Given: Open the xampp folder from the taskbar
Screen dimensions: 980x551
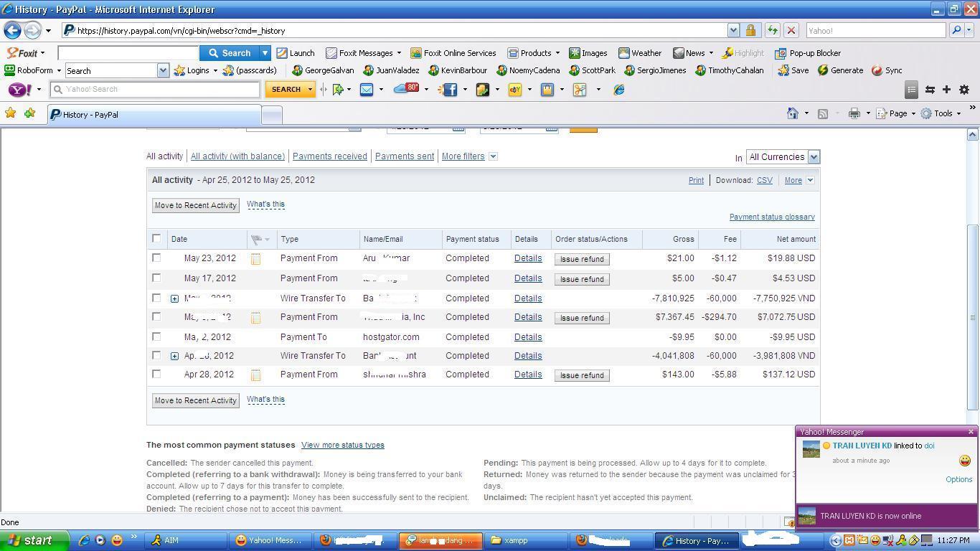Looking at the screenshot, I should pos(528,541).
